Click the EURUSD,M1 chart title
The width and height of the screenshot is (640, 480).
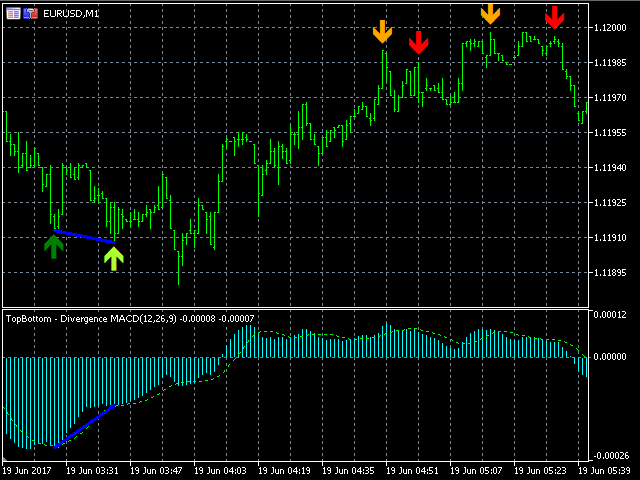[x=71, y=13]
